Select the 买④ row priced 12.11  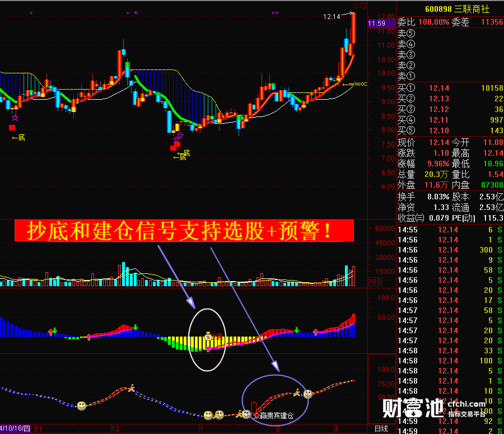(450, 120)
